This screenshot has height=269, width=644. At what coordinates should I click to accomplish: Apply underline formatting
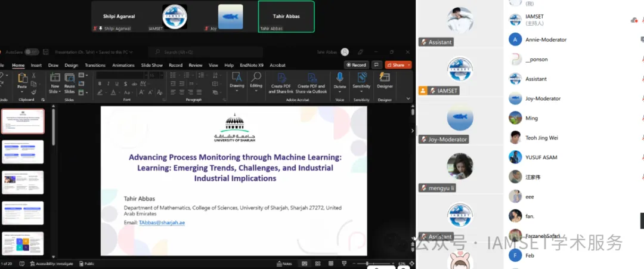click(116, 84)
